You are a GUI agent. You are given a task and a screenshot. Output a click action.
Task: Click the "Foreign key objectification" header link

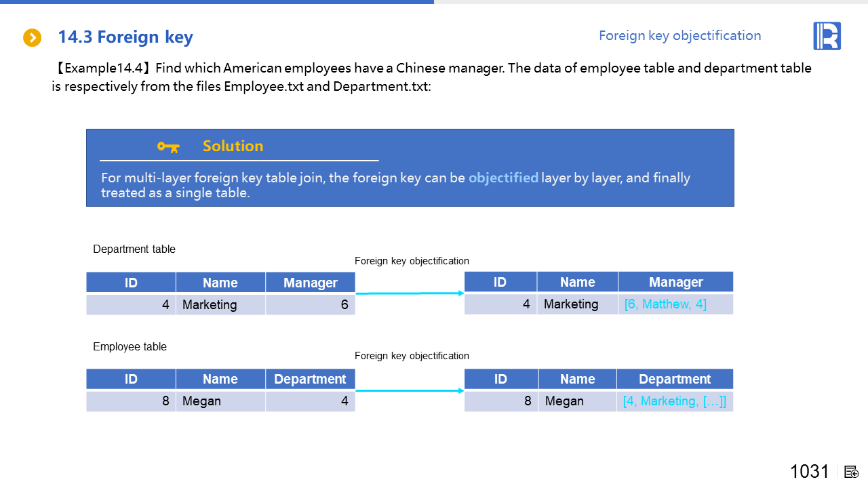679,35
